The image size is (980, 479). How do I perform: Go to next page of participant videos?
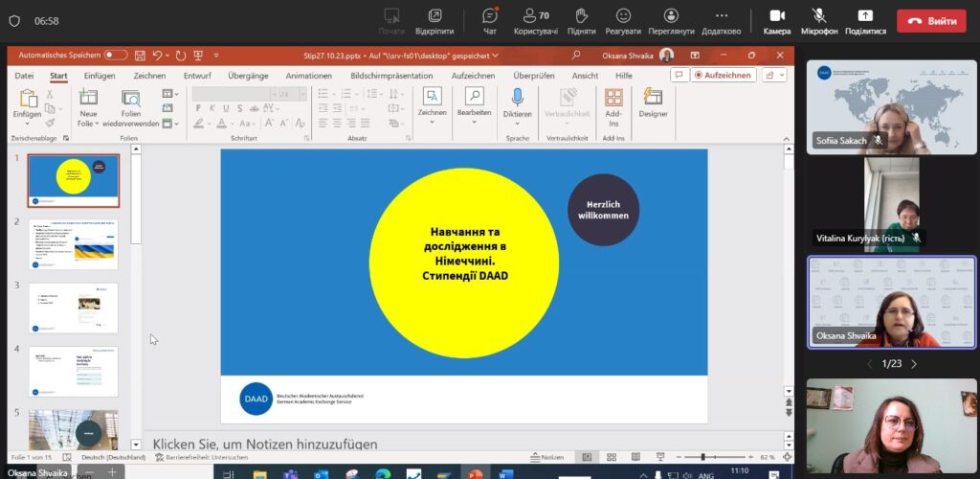point(914,364)
